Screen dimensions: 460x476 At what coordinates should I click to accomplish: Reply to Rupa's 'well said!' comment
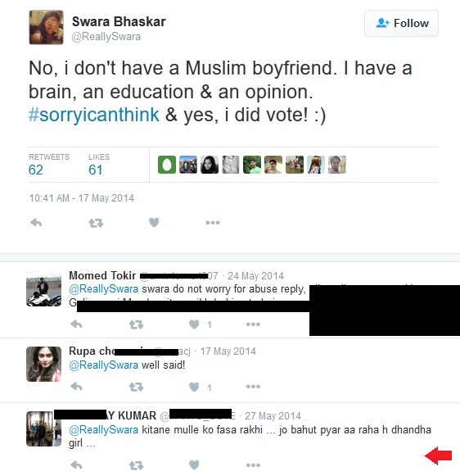click(x=76, y=387)
